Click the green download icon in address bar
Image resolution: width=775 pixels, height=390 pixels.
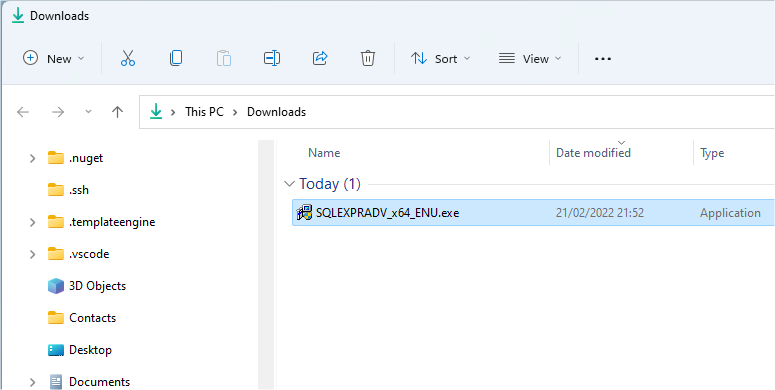[156, 112]
